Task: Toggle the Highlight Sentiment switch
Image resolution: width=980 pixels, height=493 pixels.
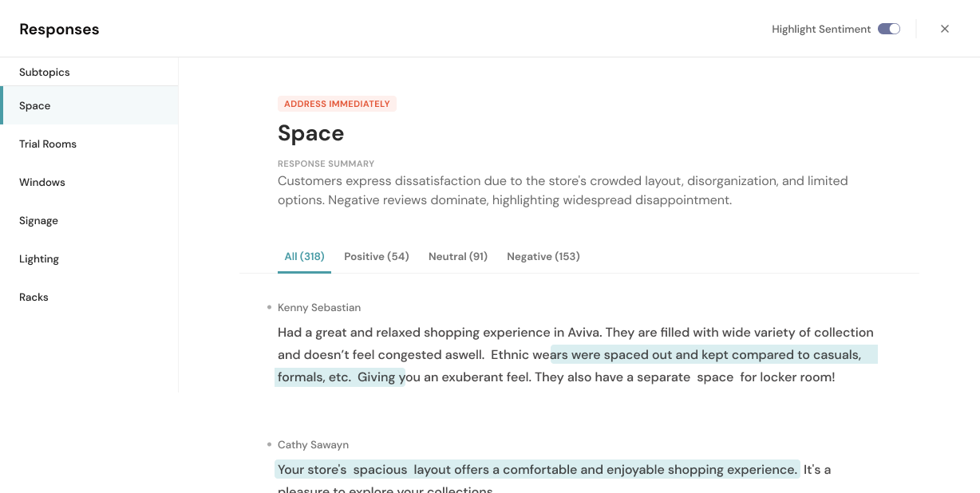Action: pyautogui.click(x=888, y=29)
